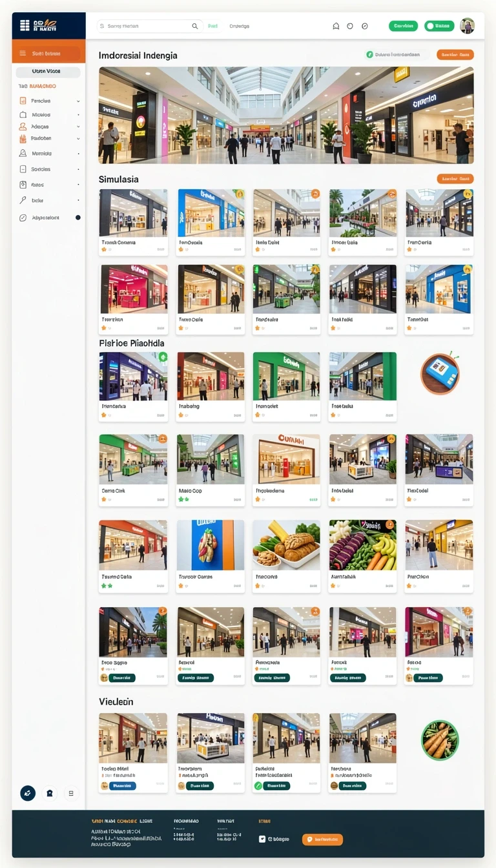Click the magnifier search icon
496x868 pixels.
point(195,26)
